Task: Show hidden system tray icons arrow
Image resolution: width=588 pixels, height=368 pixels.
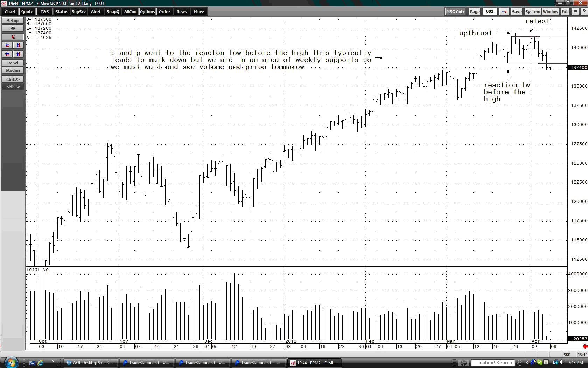Action: pos(527,363)
